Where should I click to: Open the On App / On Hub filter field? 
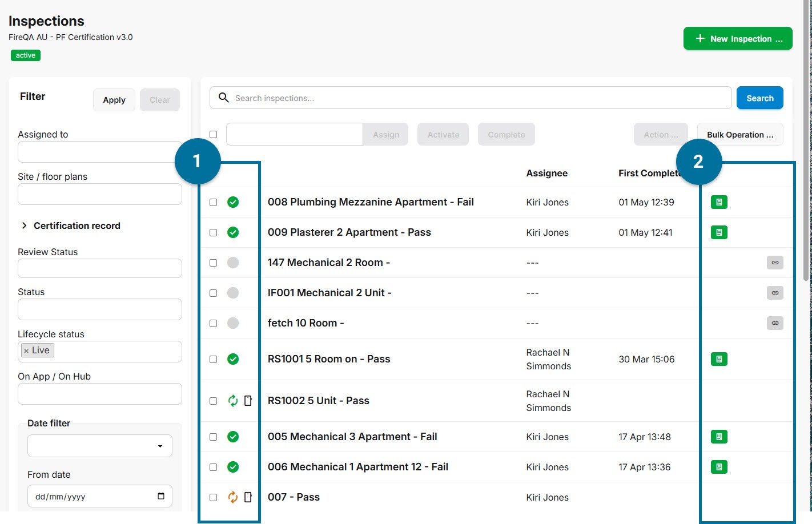(x=100, y=394)
